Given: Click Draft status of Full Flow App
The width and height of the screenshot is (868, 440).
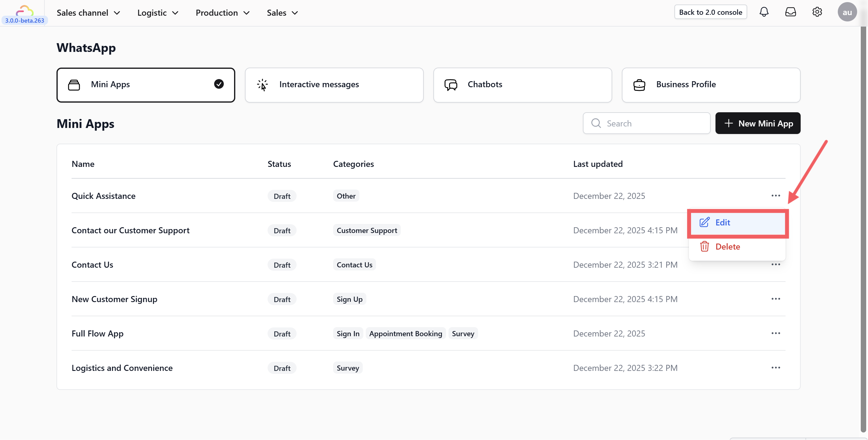Looking at the screenshot, I should tap(282, 333).
